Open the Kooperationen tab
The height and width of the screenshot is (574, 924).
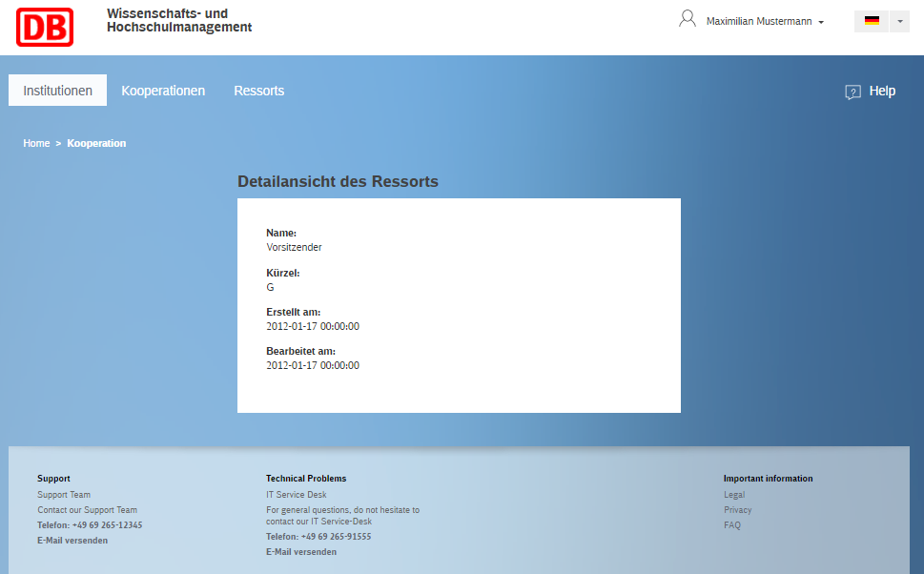tap(163, 91)
